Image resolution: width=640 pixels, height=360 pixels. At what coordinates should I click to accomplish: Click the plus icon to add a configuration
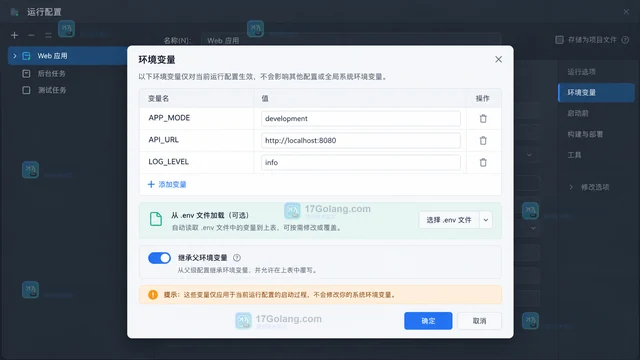pos(15,35)
